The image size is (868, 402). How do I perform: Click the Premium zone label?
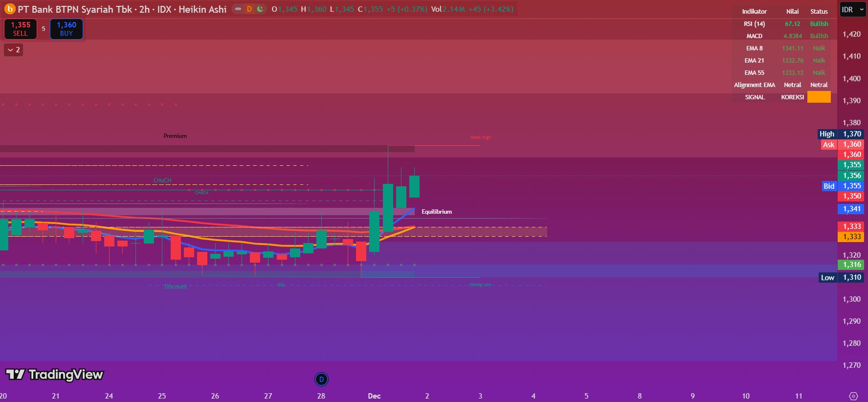pos(175,136)
